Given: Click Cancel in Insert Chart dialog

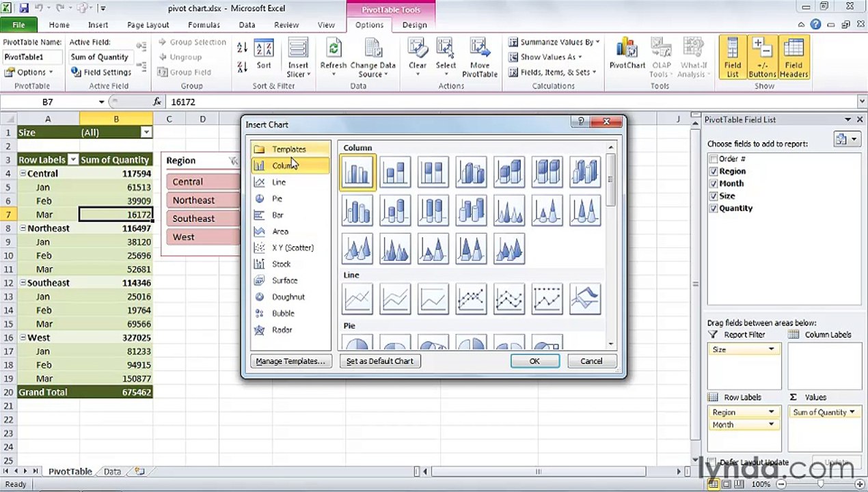Looking at the screenshot, I should tap(591, 361).
